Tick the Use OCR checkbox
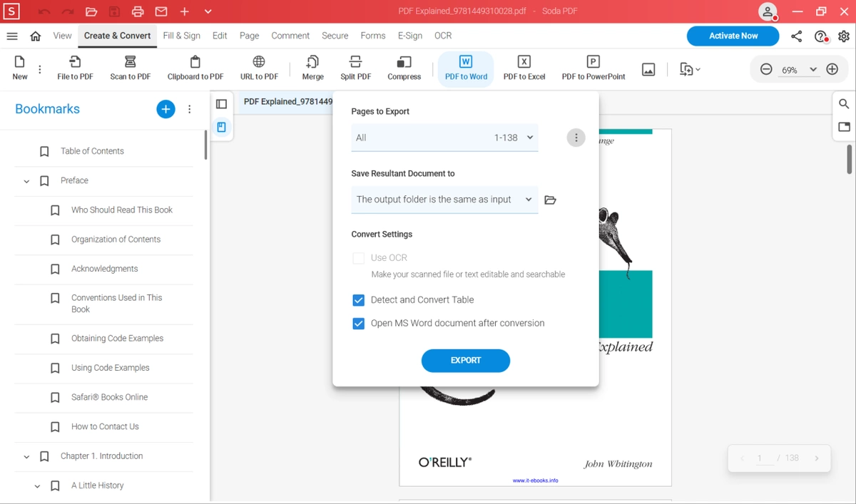Image resolution: width=856 pixels, height=504 pixels. (359, 258)
